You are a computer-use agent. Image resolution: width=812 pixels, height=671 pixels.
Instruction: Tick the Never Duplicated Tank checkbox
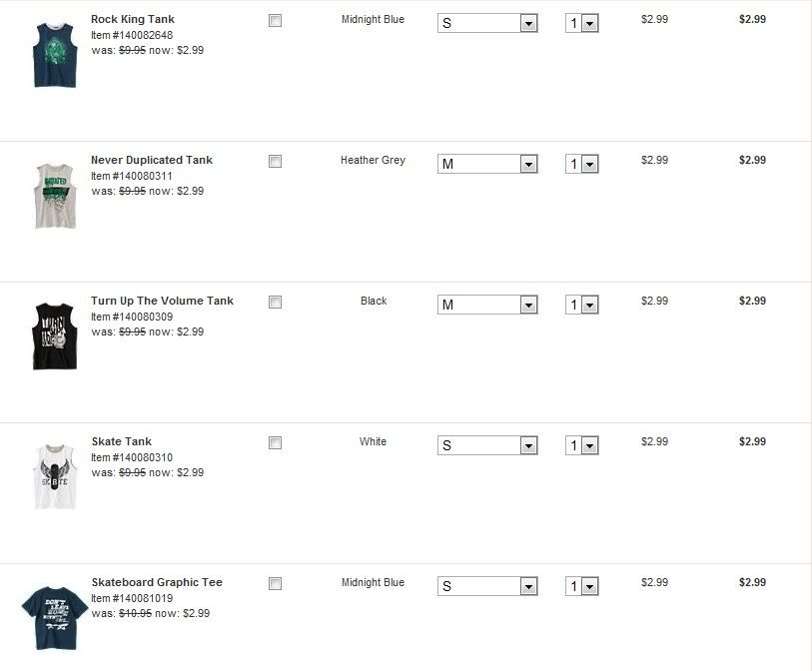(276, 161)
